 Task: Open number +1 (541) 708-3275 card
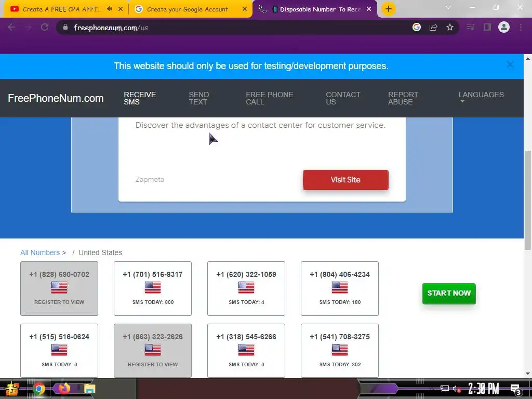tap(340, 351)
